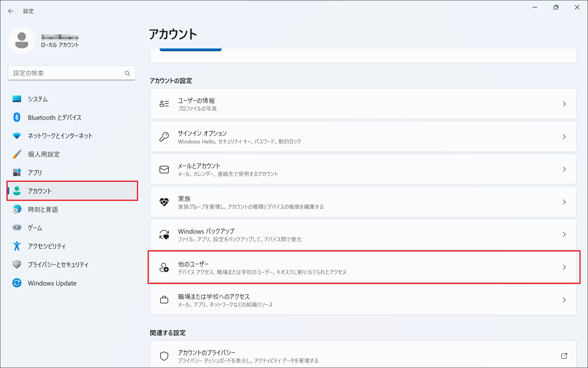The height and width of the screenshot is (368, 588).
Task: Select 時刻と言語 in the sidebar
Action: 43,209
